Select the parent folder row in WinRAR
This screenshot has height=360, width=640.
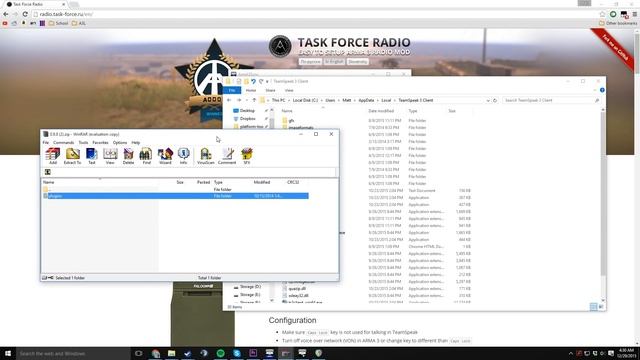pos(176,189)
